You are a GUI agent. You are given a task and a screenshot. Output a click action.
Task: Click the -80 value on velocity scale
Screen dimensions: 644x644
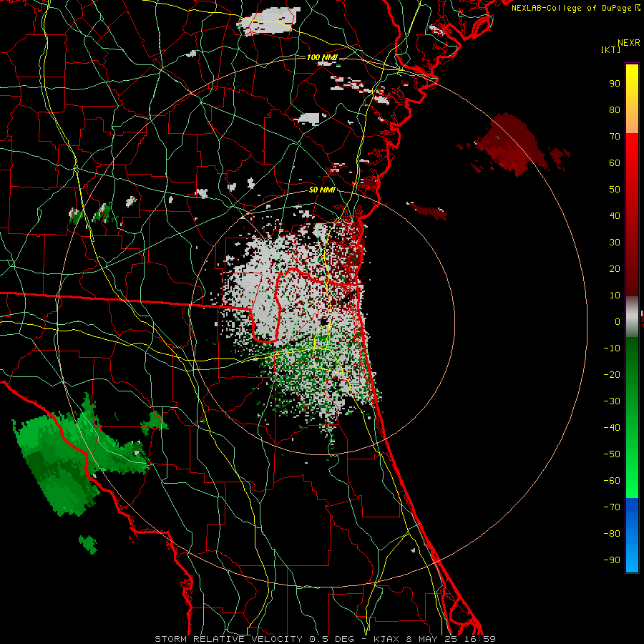coord(612,534)
